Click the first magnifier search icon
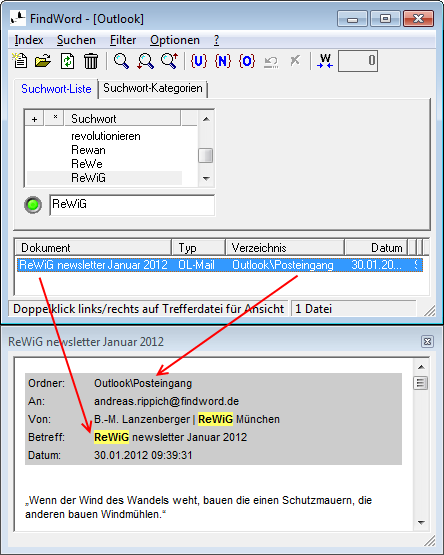The width and height of the screenshot is (444, 555). coord(121,61)
